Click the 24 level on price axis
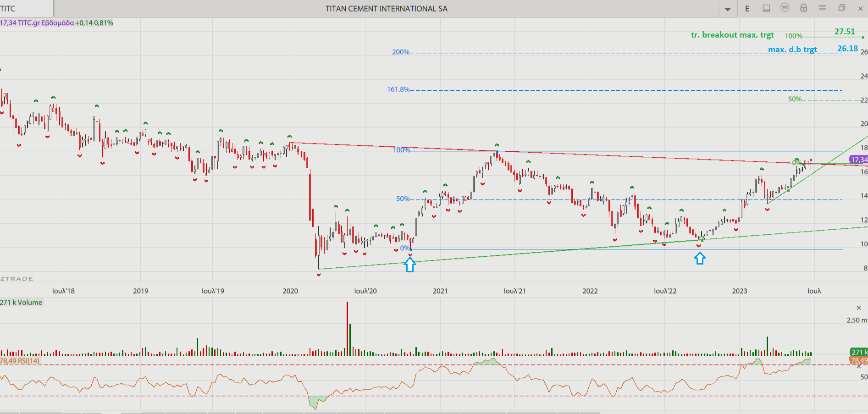868x414 pixels. (864, 76)
